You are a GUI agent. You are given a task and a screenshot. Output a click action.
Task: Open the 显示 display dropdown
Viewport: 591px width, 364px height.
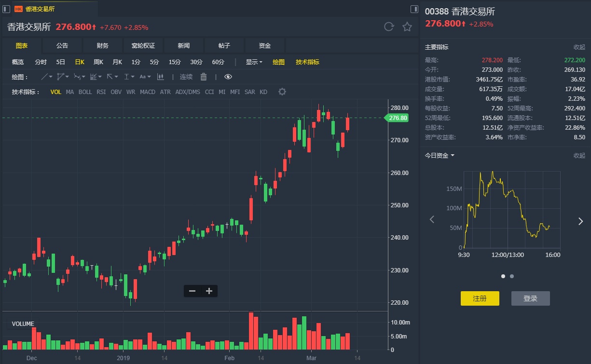click(x=254, y=62)
